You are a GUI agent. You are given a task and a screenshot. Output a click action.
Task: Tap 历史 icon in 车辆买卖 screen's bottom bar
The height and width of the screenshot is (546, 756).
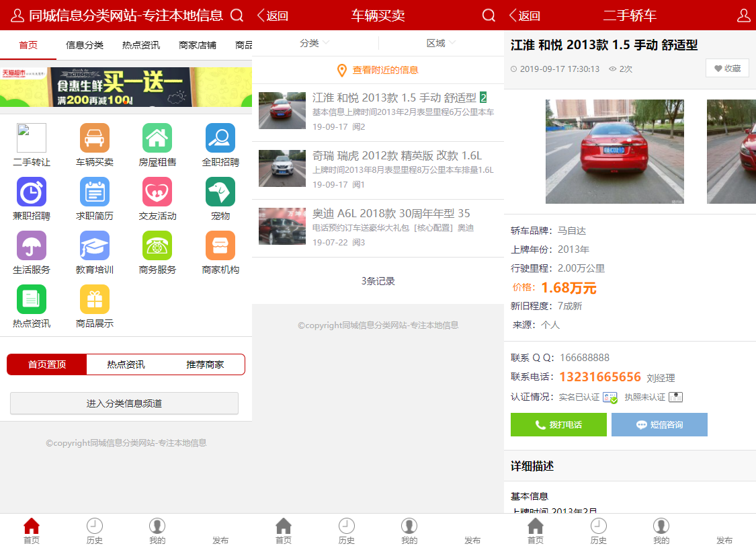pyautogui.click(x=347, y=525)
